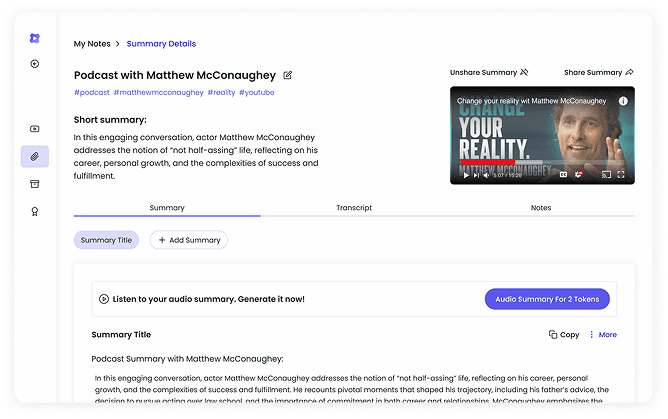Play the embedded video
Screen dimensions: 668x419
click(x=466, y=175)
